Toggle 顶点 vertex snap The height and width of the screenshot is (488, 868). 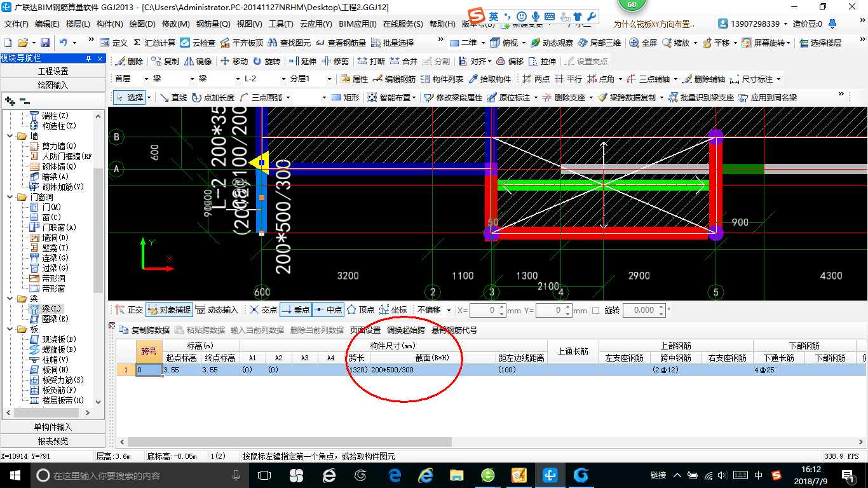[361, 310]
